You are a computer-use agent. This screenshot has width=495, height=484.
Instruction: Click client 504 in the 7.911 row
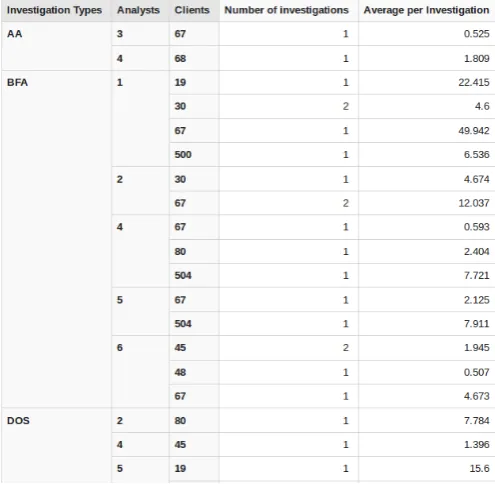click(x=183, y=324)
